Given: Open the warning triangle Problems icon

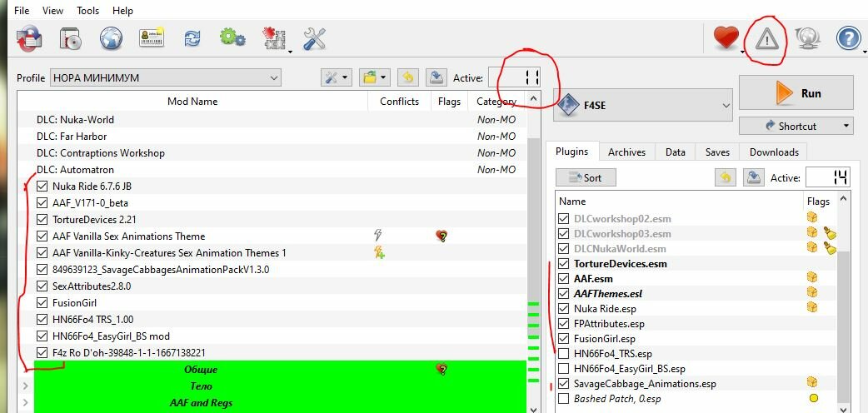Looking at the screenshot, I should (x=766, y=39).
